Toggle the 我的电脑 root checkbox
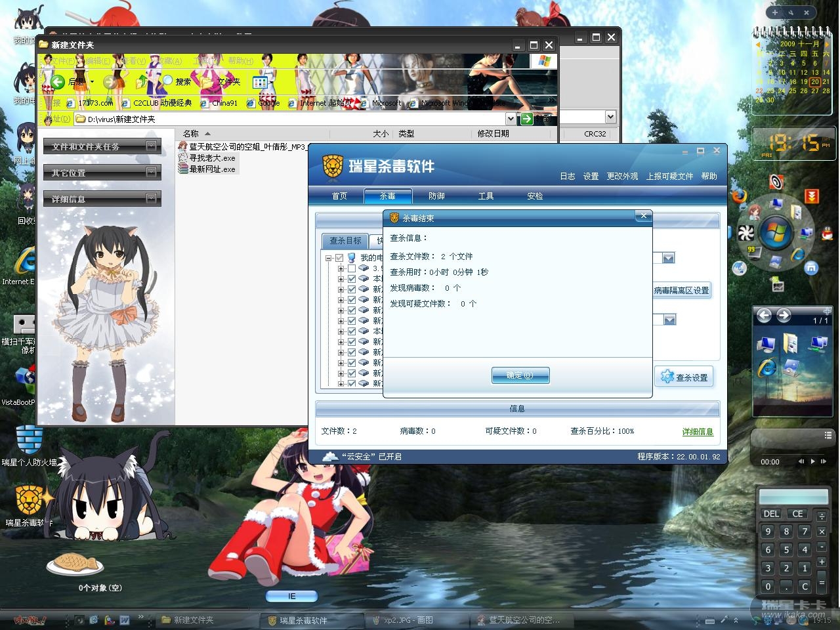 [x=339, y=258]
